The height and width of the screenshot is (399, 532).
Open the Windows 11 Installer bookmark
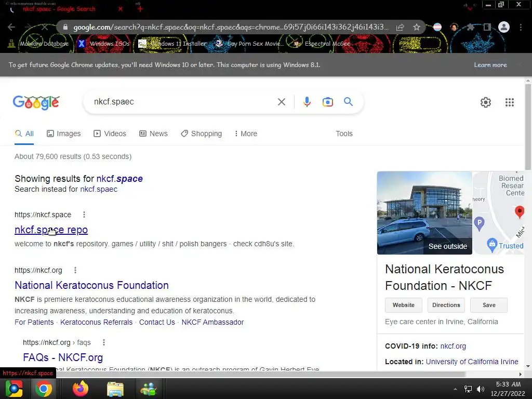click(172, 44)
